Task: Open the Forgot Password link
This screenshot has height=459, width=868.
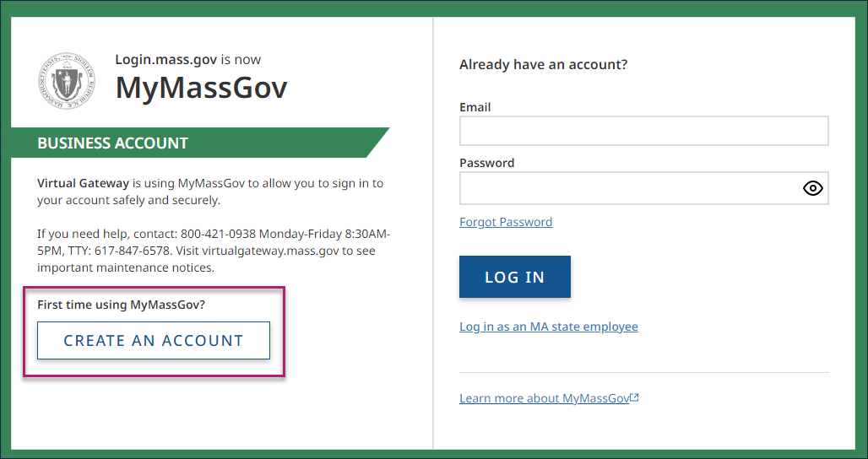Action: (x=506, y=222)
